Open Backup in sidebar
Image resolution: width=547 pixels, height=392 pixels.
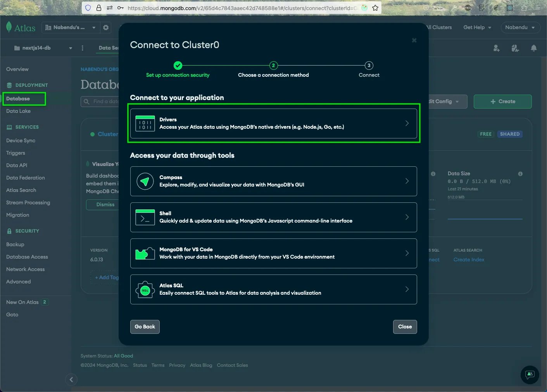click(x=15, y=245)
